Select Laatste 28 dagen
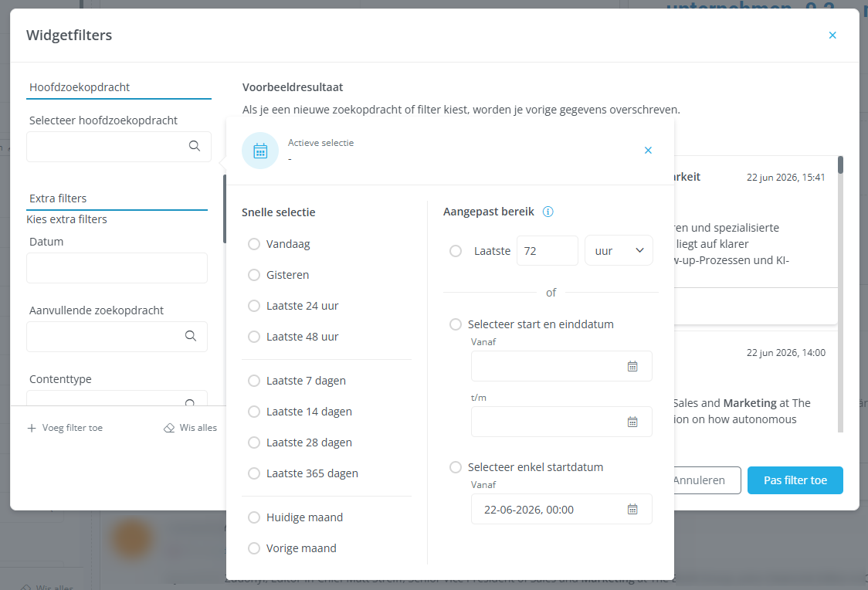Viewport: 868px width, 590px height. click(254, 442)
